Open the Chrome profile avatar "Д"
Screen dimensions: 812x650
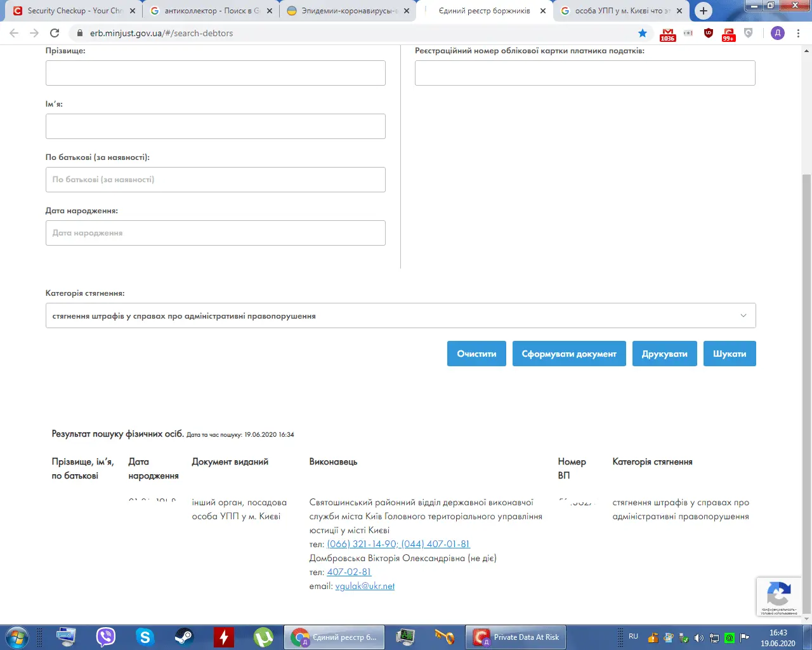click(x=778, y=33)
